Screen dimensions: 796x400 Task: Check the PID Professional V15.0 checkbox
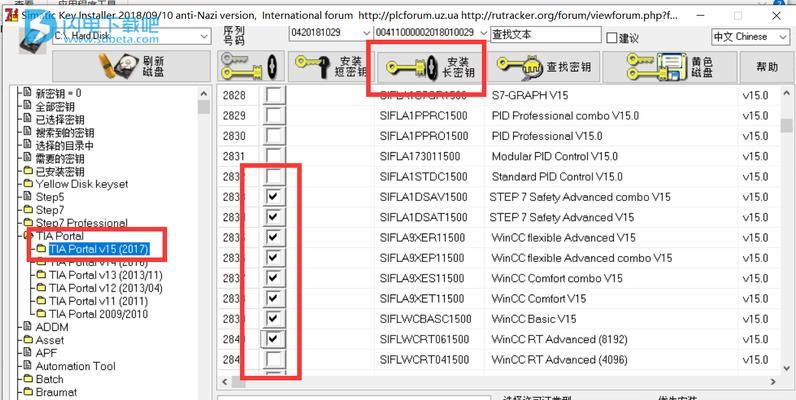point(274,136)
